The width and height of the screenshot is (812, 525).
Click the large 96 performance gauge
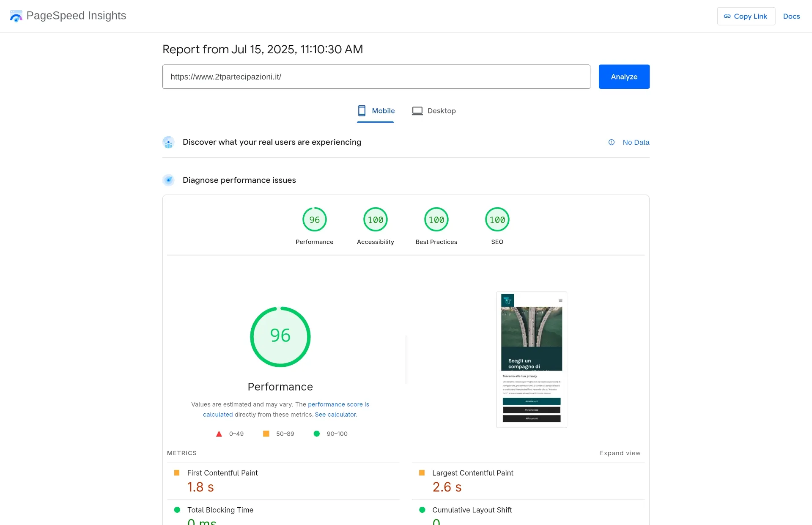pyautogui.click(x=280, y=337)
